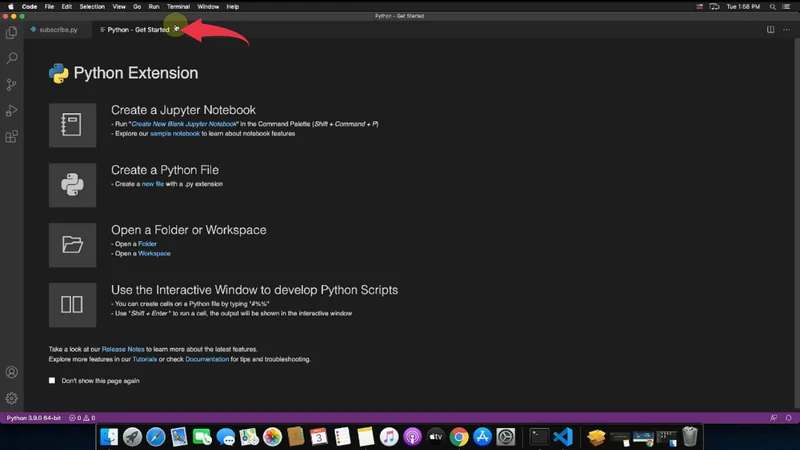Open the Run and Debug view
The height and width of the screenshot is (450, 800).
click(x=12, y=111)
